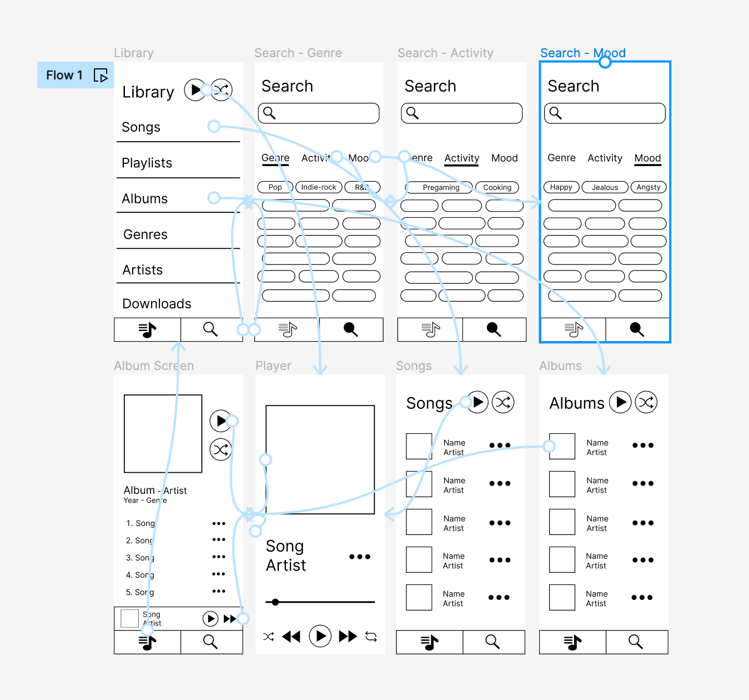Toggle repeat in Player controls
The image size is (749, 700).
point(371,637)
